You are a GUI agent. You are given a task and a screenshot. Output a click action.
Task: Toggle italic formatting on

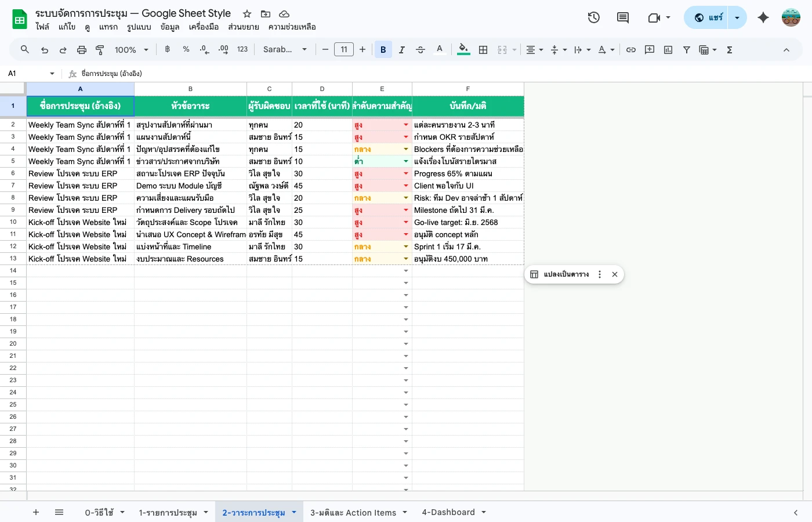tap(401, 49)
